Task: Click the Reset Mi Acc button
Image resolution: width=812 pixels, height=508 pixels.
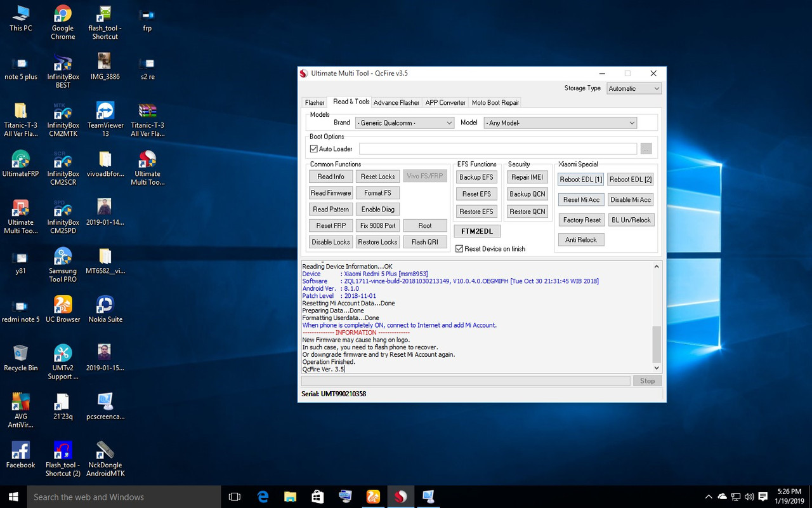Action: 581,199
